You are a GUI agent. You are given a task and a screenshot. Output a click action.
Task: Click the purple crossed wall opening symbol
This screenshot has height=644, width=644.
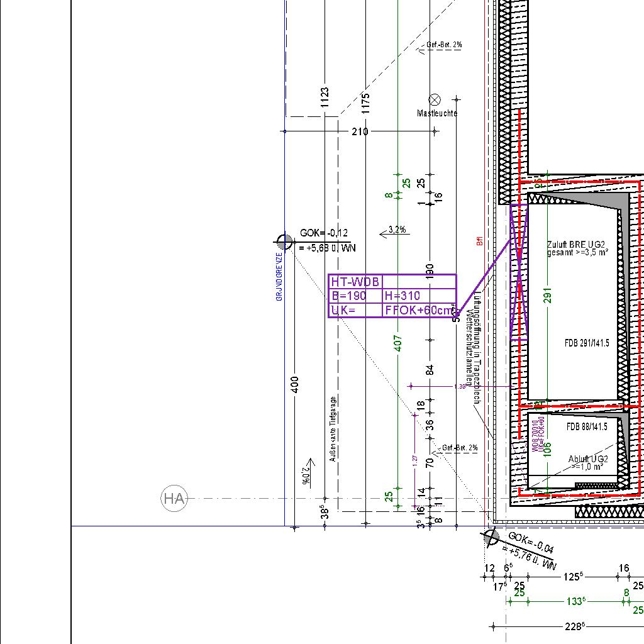coord(519,272)
